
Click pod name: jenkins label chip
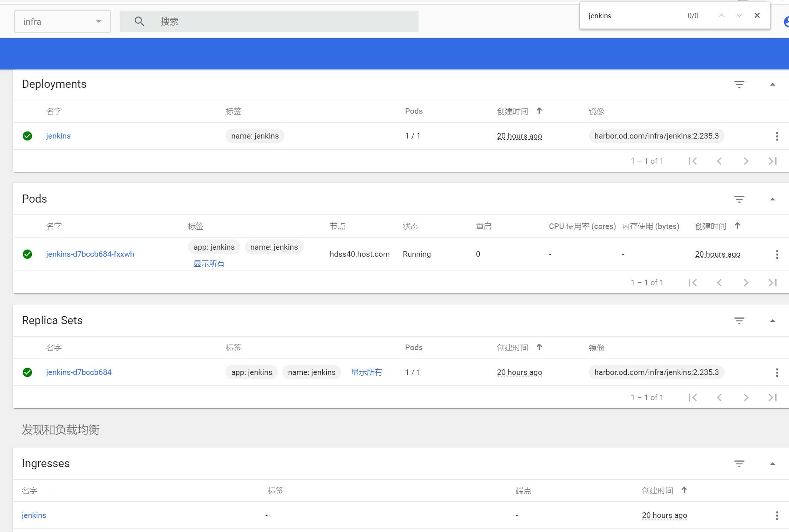[x=274, y=247]
